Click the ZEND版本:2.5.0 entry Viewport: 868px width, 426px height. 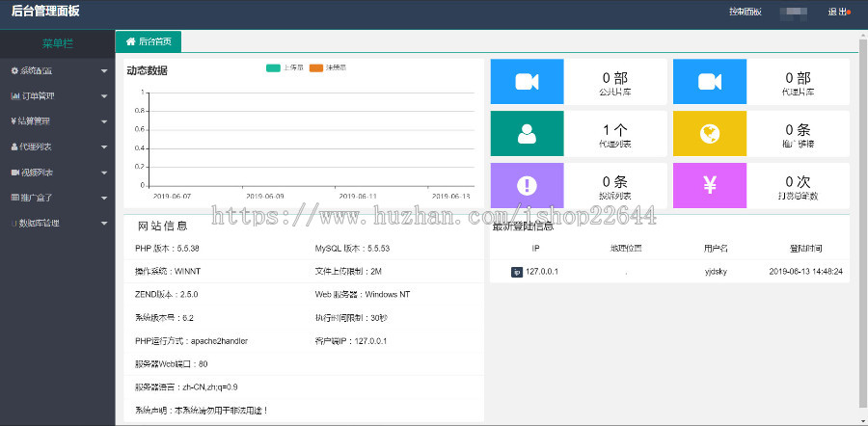click(x=166, y=295)
